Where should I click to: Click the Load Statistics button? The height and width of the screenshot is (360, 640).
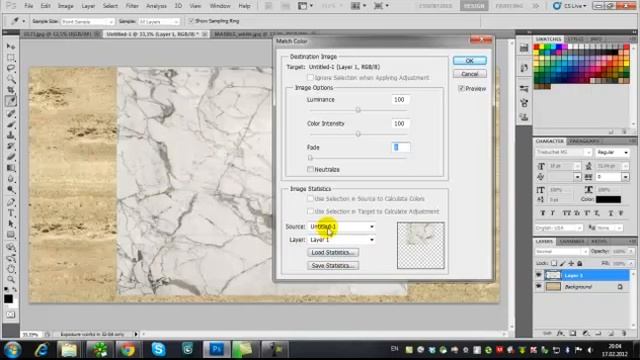coord(333,253)
